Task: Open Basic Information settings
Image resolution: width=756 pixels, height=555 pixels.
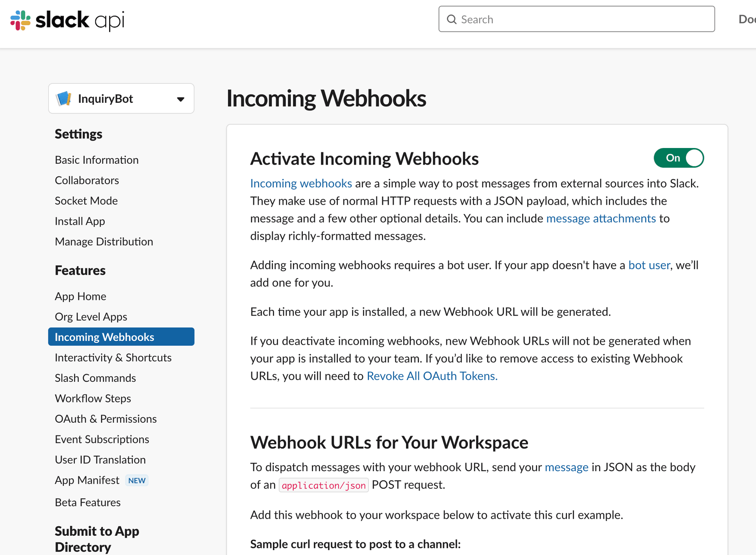Action: [x=96, y=159]
